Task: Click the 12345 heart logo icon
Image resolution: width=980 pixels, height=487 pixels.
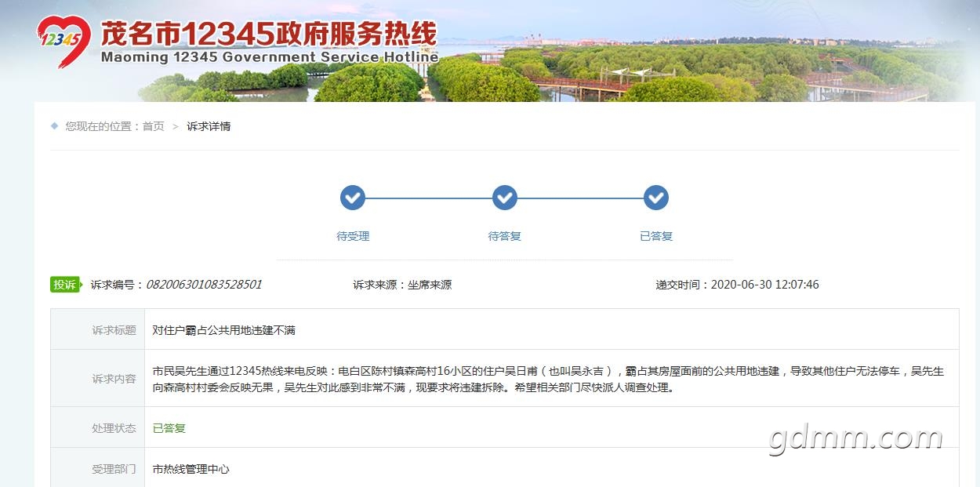Action: [x=64, y=40]
